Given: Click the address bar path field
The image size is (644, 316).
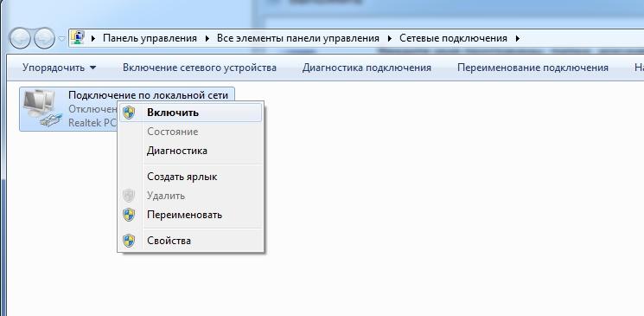Looking at the screenshot, I should (x=356, y=39).
